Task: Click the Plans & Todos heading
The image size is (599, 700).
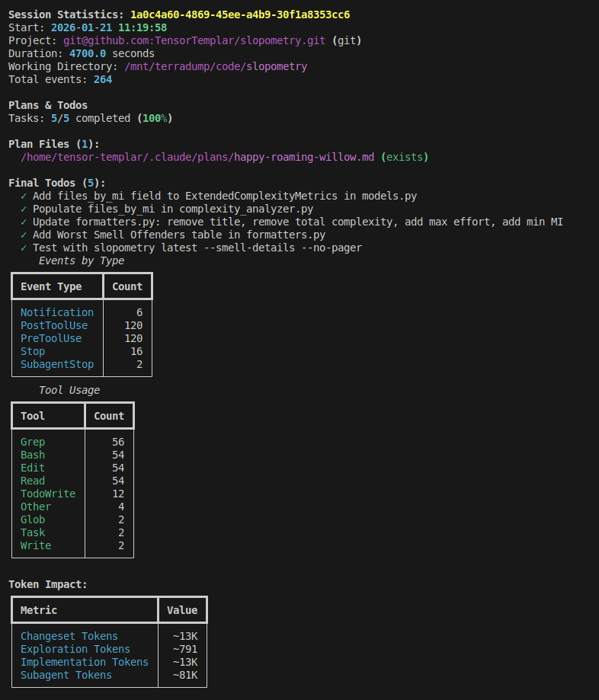Action: pos(48,105)
